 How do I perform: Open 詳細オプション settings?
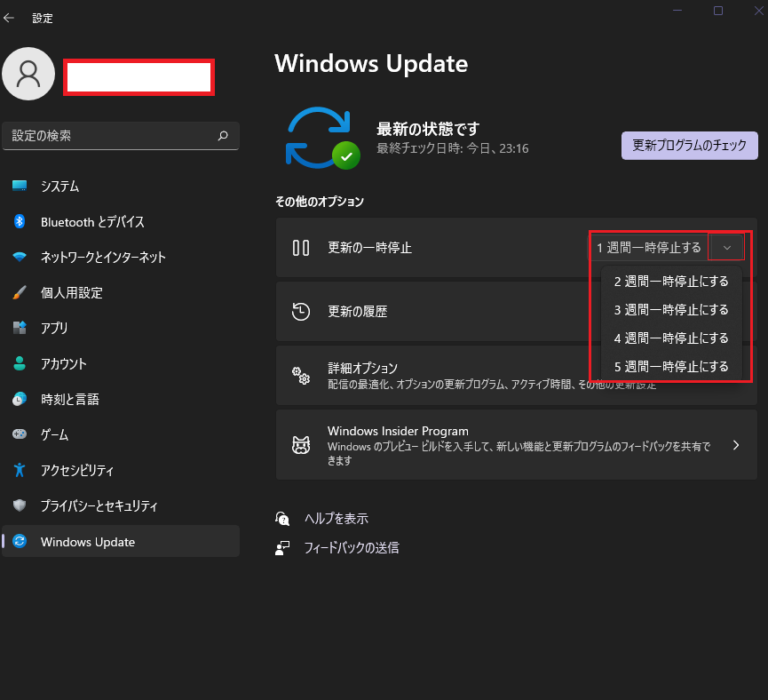[517, 376]
